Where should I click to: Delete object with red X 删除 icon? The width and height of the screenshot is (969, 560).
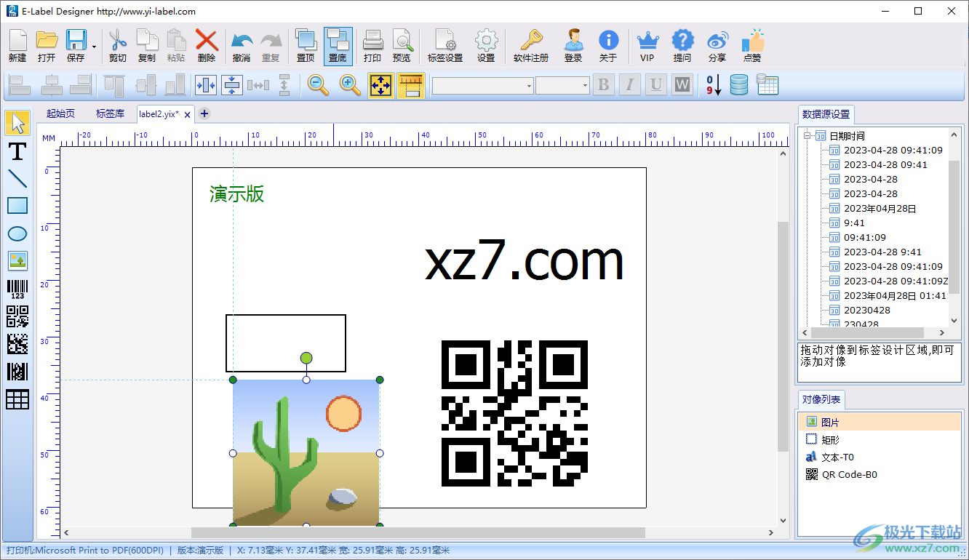click(207, 46)
